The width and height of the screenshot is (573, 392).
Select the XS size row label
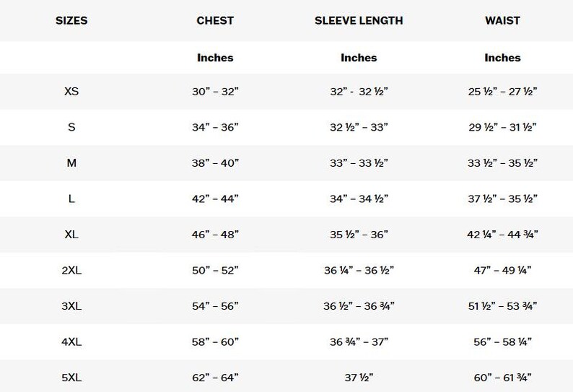(71, 91)
